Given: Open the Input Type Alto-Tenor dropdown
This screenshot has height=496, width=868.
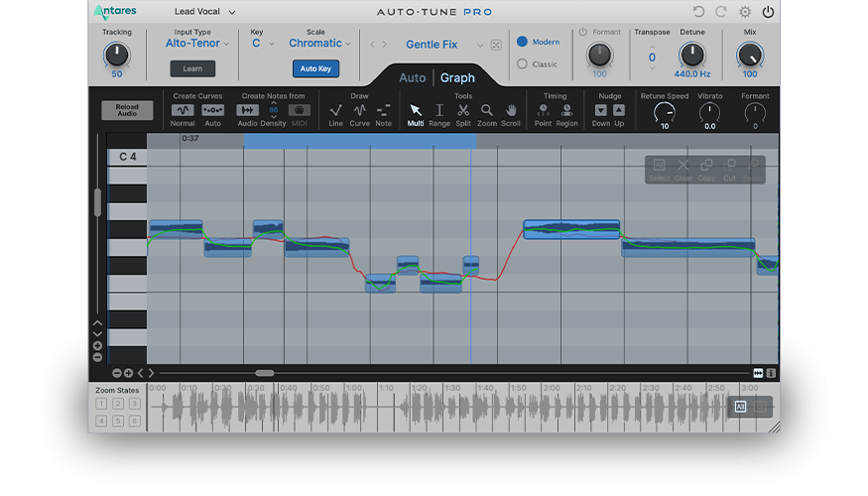Looking at the screenshot, I should 196,44.
